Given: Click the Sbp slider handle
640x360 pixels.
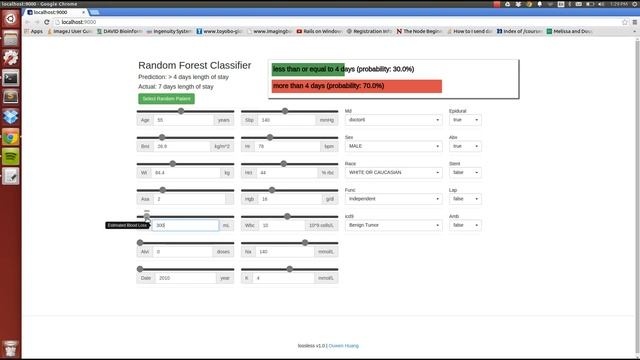Looking at the screenshot, I should click(285, 111).
